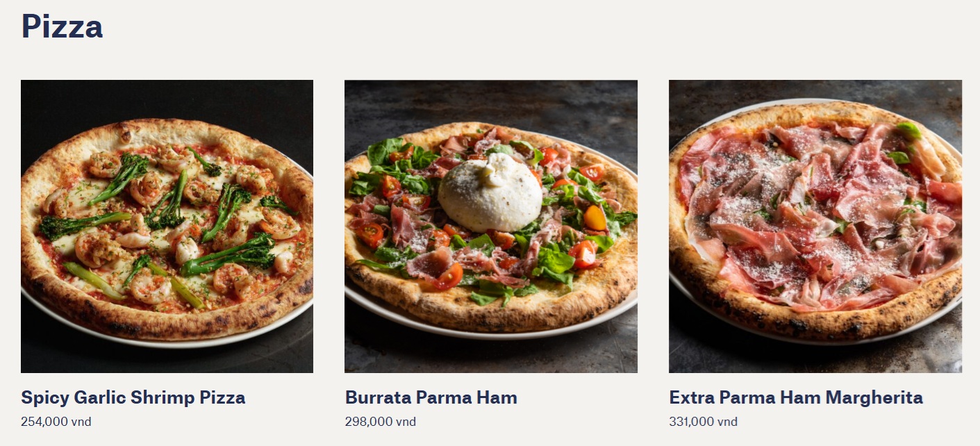Click the word Burrata in the second title
Viewport: 980px width, 446px height.
378,398
